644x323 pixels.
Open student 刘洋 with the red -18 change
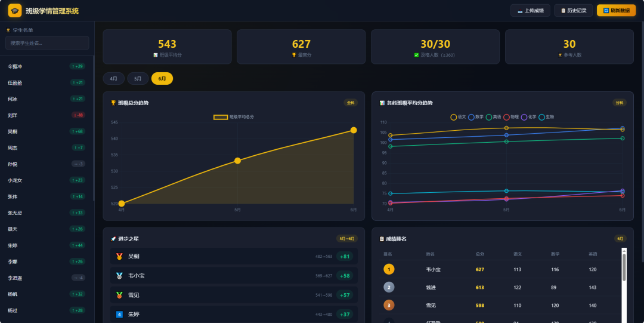(x=47, y=115)
